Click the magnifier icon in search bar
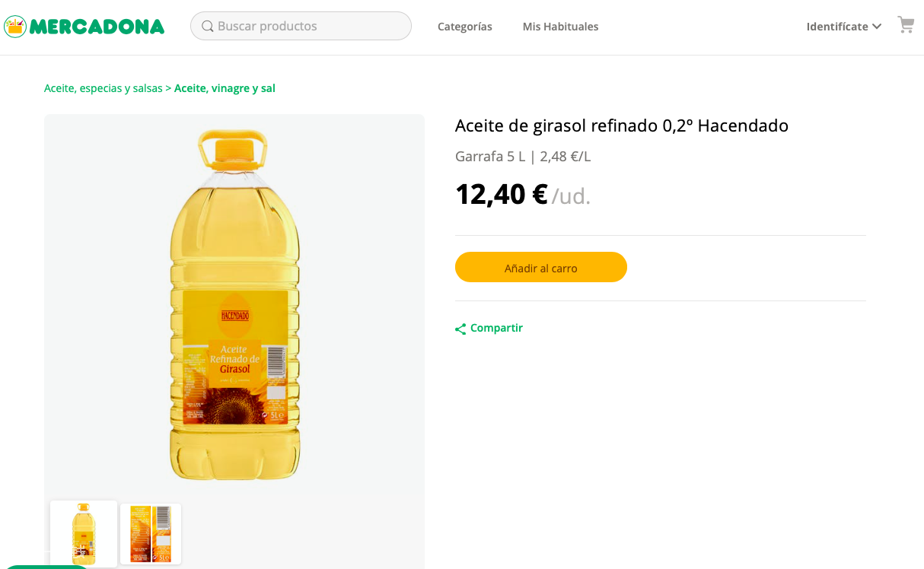 (x=207, y=27)
